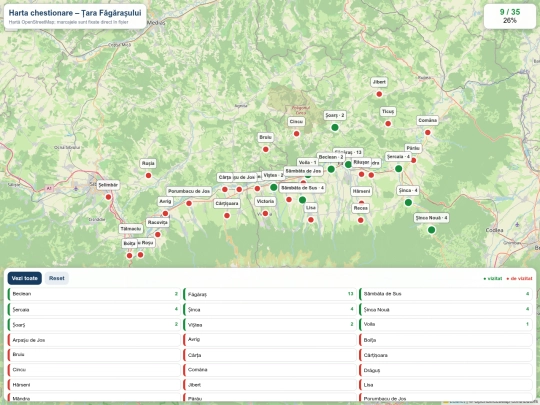The image size is (540, 405).
Task: Click the Comăna list row
Action: click(270, 370)
